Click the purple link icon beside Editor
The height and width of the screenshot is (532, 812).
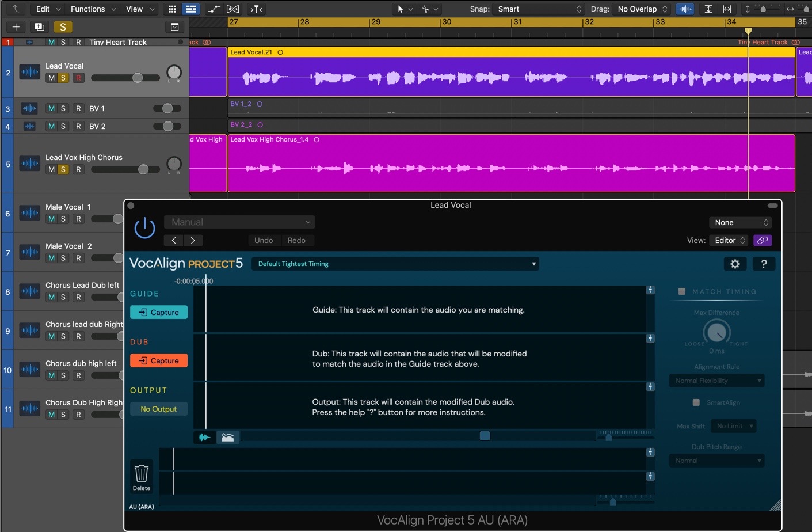point(763,240)
